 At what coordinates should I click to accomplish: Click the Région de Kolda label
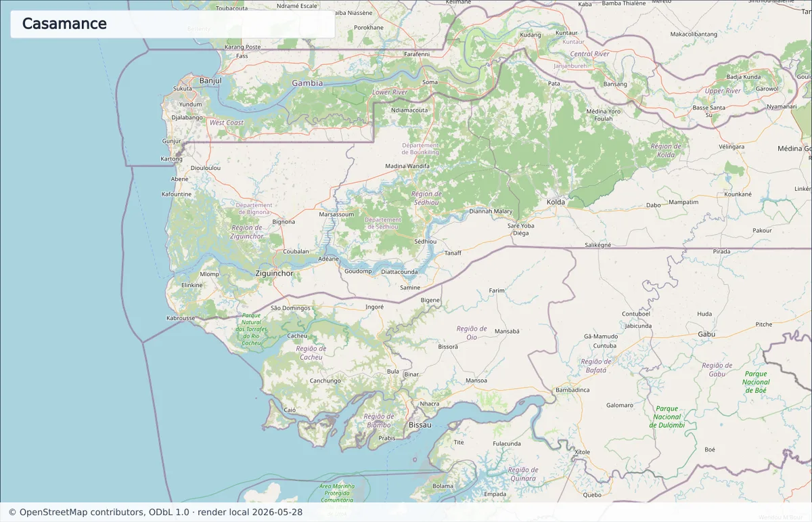click(666, 150)
